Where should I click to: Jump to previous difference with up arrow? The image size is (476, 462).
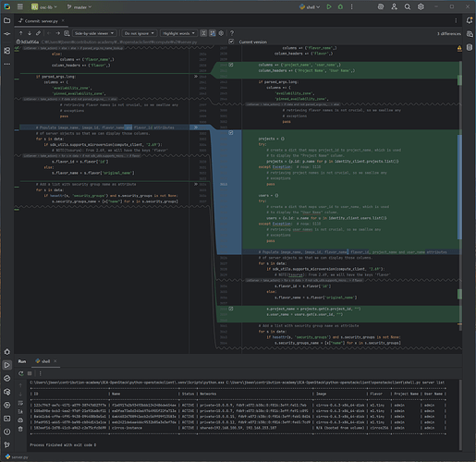20,33
